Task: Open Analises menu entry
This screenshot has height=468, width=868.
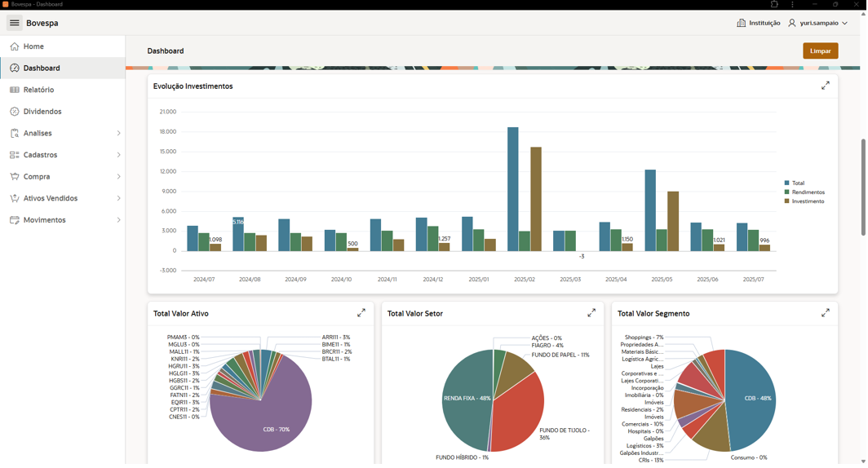Action: pos(63,134)
